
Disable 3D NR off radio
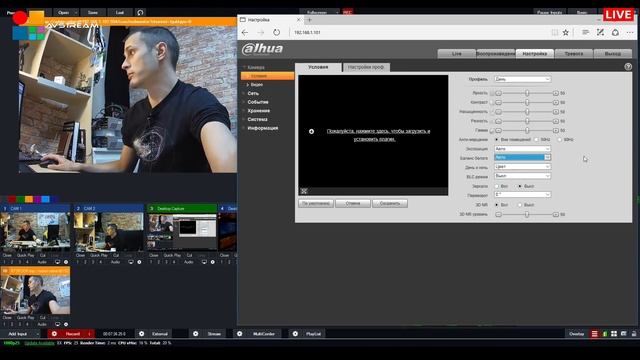(x=520, y=205)
